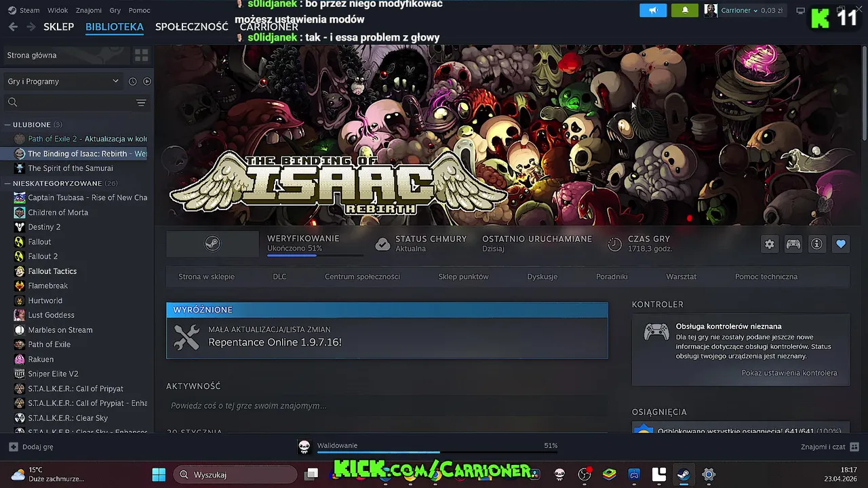
Task: Open Znajomi i czat
Action: [x=830, y=447]
